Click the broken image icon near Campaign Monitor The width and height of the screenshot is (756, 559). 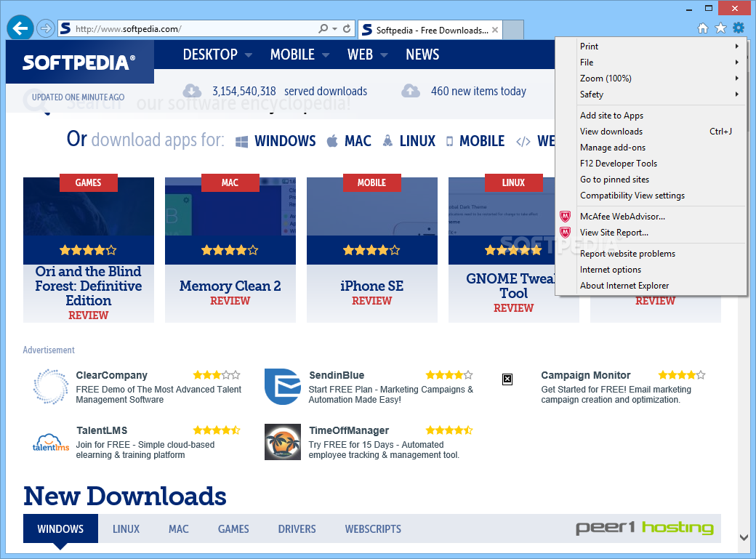coord(507,379)
